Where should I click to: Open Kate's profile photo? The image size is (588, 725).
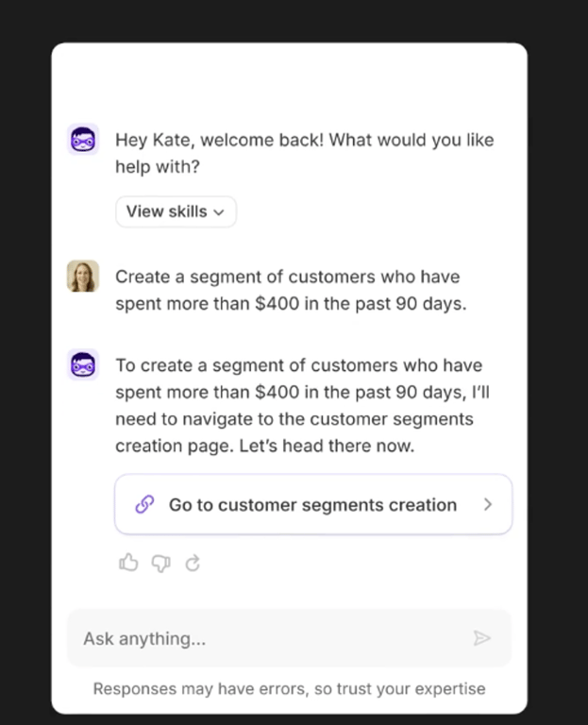[x=83, y=276]
